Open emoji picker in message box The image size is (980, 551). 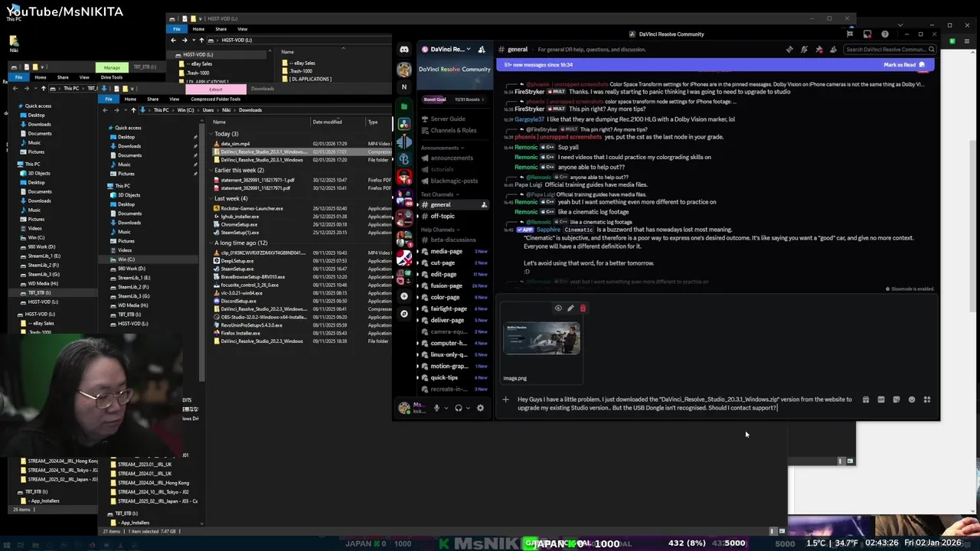(x=912, y=399)
